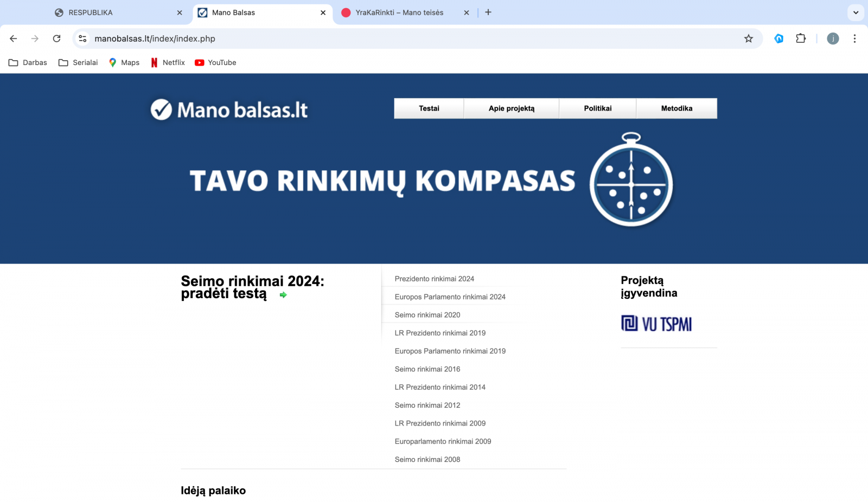
Task: Click the browser forward arrow
Action: tap(35, 38)
